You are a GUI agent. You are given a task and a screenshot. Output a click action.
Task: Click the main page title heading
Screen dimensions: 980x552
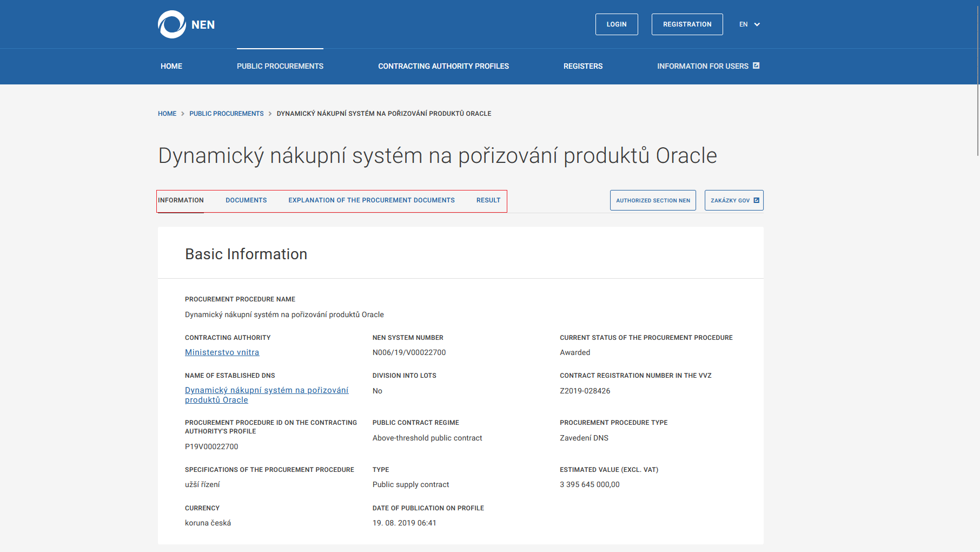pos(438,156)
